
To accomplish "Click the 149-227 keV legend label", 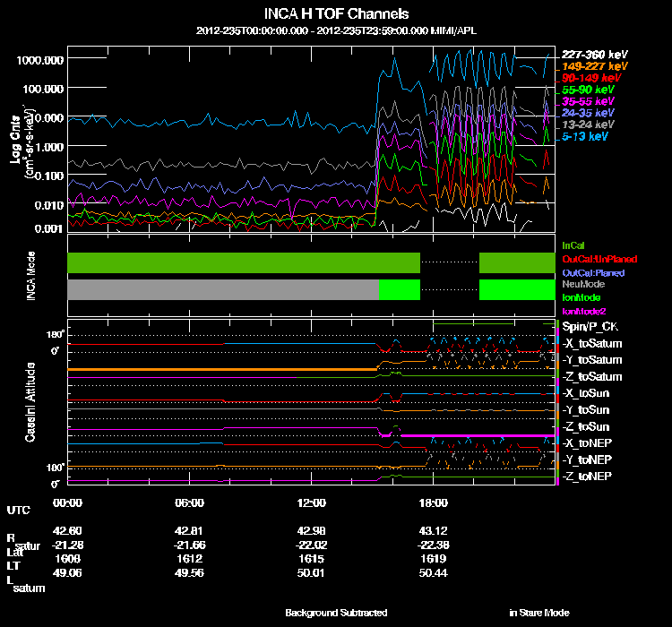I will [594, 66].
